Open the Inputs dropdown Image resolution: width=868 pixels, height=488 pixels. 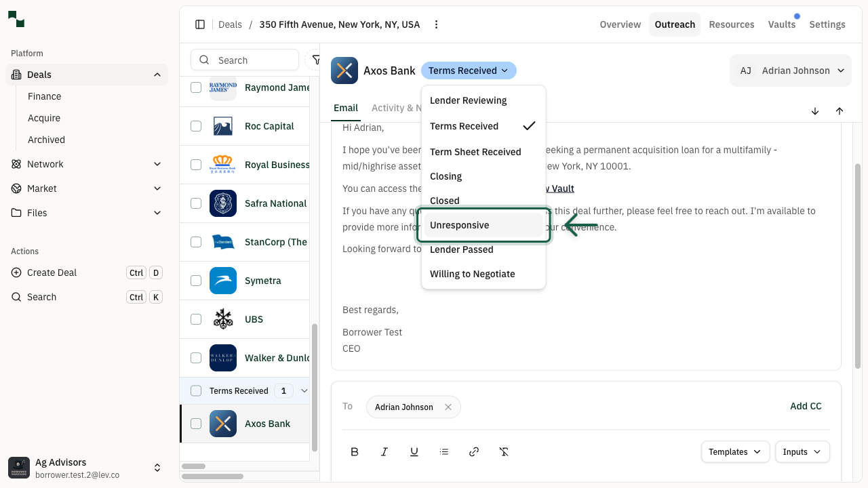click(x=802, y=451)
